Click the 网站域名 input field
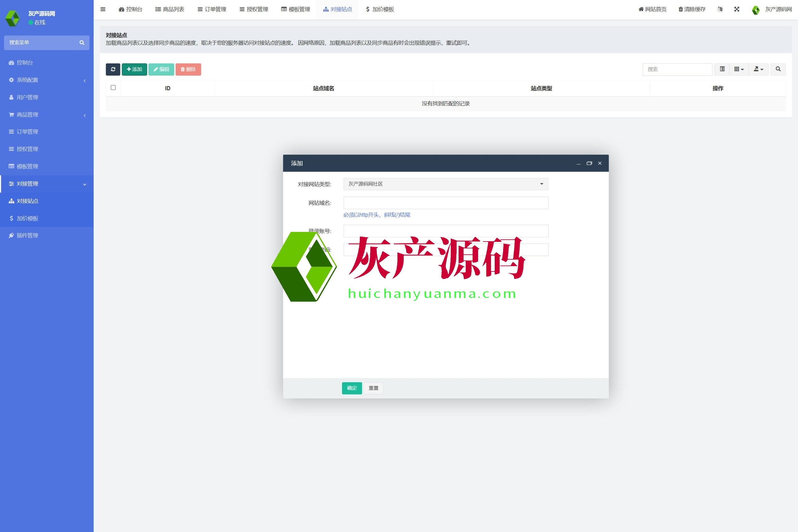798x532 pixels. (x=445, y=203)
